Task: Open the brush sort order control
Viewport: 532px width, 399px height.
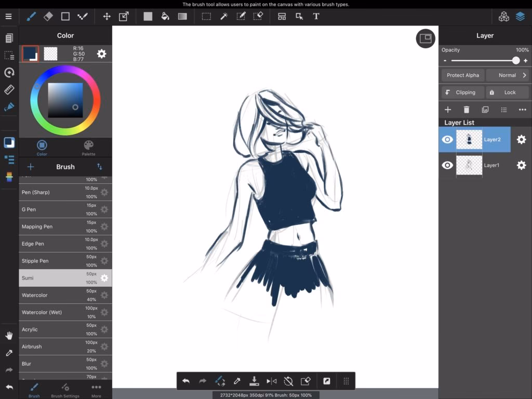Action: (x=100, y=167)
